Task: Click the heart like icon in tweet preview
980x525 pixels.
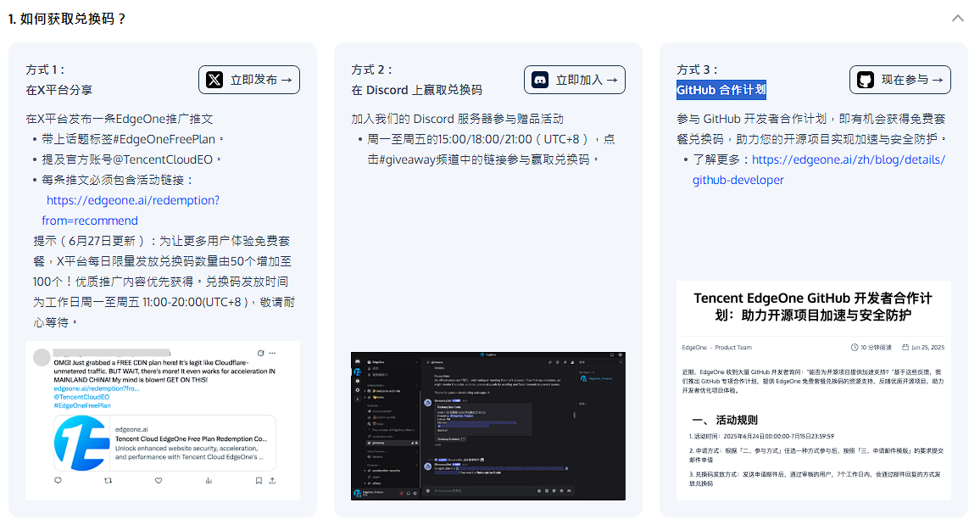Action: click(159, 481)
